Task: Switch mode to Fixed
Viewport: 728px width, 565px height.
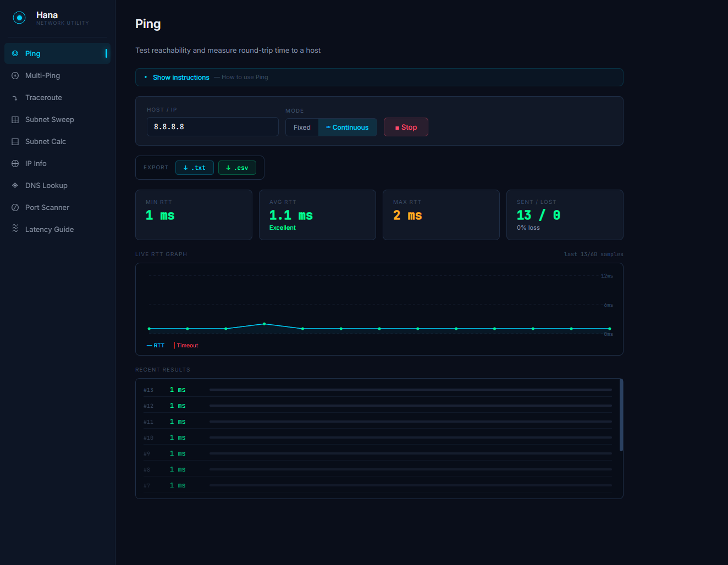Action: pos(302,127)
